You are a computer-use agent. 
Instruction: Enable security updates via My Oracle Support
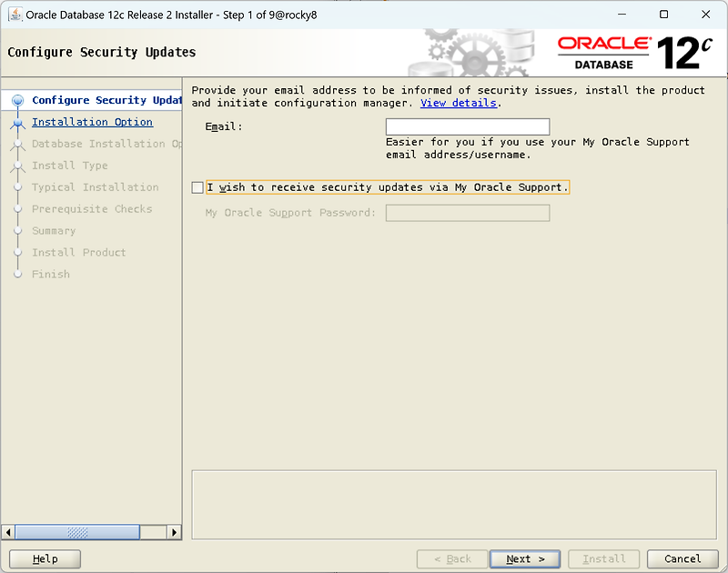point(197,187)
